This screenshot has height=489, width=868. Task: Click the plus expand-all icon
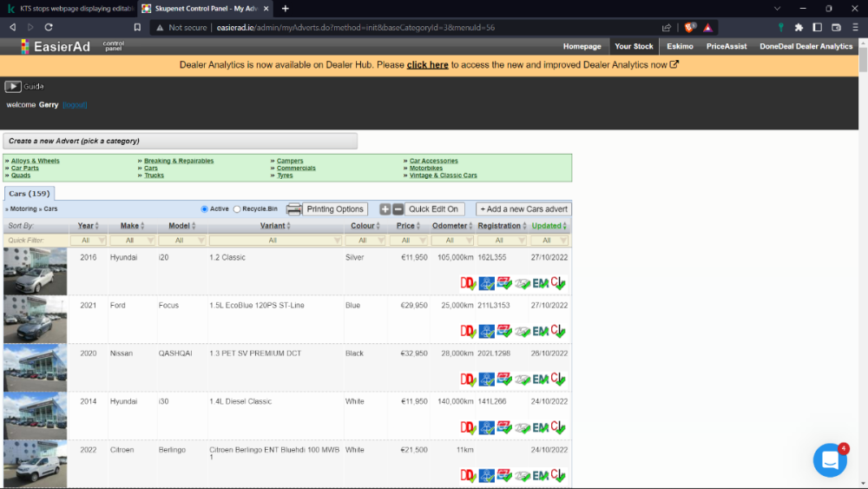point(385,209)
